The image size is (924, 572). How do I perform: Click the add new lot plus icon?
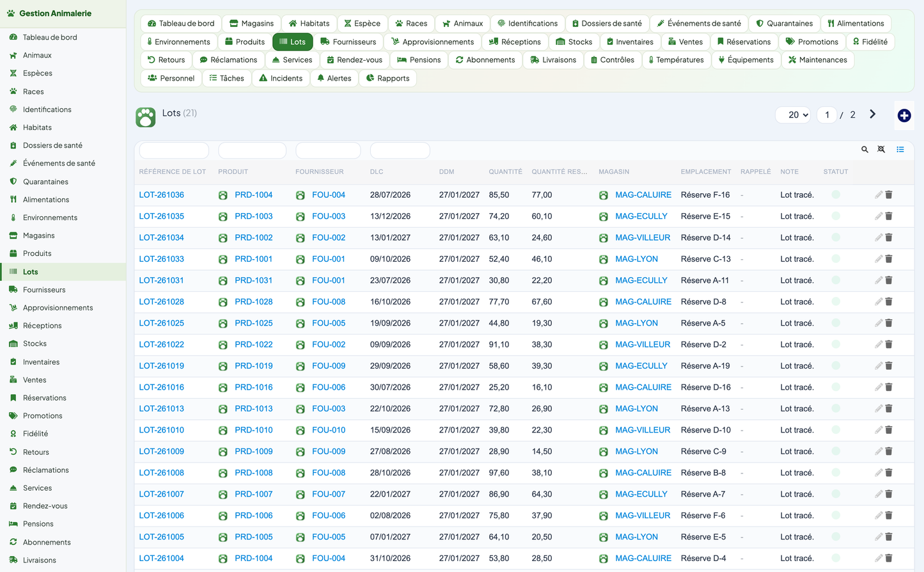(x=904, y=115)
